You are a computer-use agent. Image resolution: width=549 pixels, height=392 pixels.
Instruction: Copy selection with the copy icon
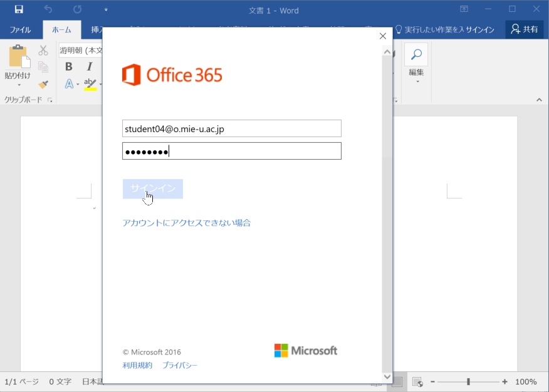click(x=43, y=67)
